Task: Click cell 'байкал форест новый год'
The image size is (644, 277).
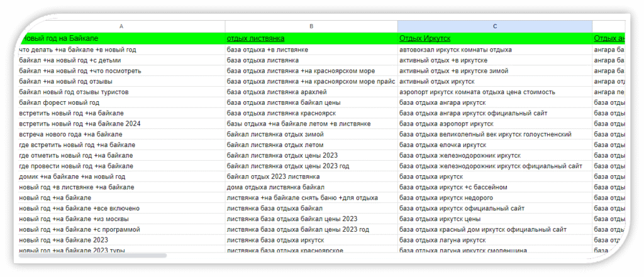Action: [121, 102]
